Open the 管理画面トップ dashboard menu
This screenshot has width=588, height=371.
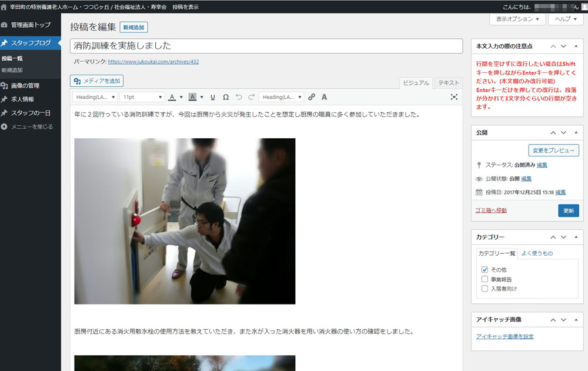[x=31, y=25]
